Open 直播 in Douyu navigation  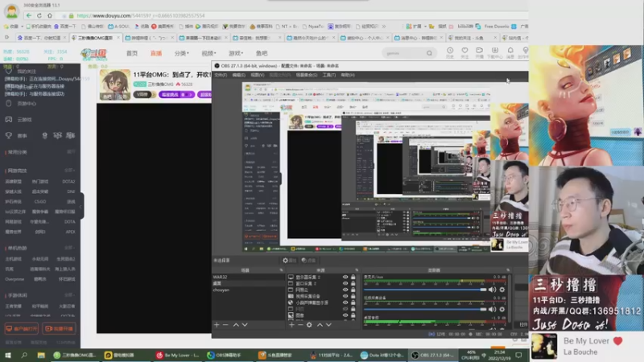point(156,53)
